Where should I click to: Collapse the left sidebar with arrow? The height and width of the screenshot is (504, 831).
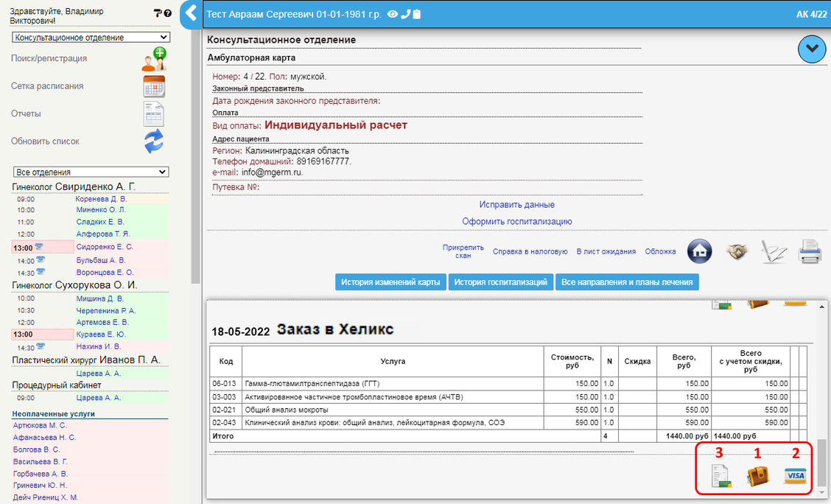click(191, 13)
